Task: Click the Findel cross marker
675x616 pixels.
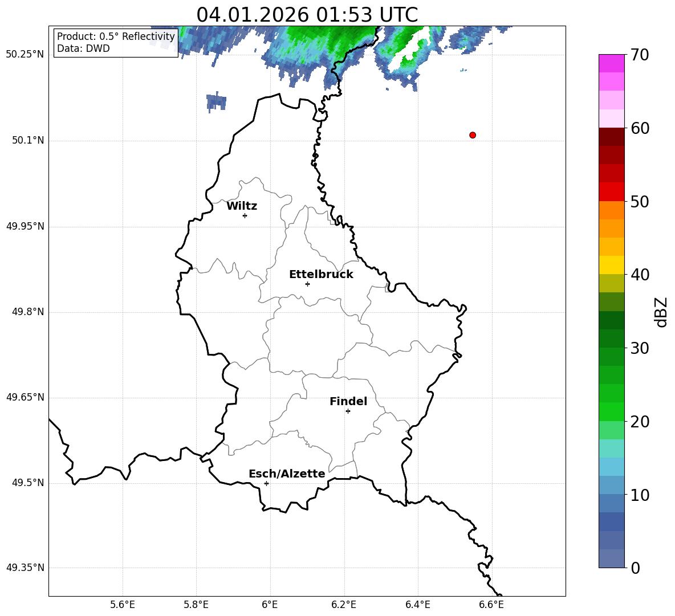Action: (x=348, y=411)
